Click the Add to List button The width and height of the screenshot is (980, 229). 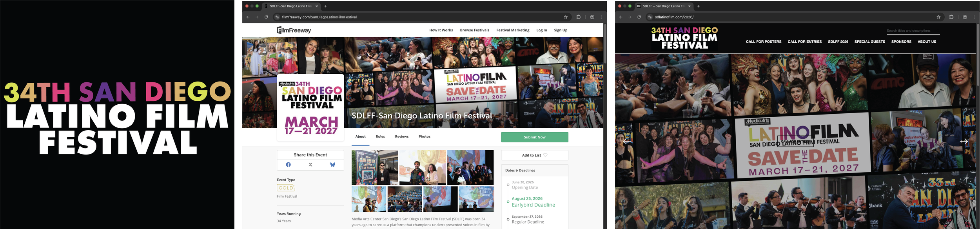534,155
